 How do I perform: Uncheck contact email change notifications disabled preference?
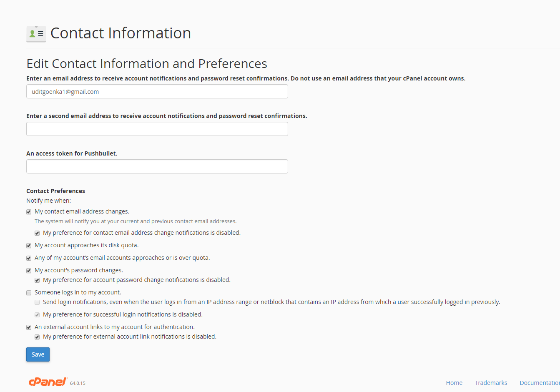[x=37, y=233]
